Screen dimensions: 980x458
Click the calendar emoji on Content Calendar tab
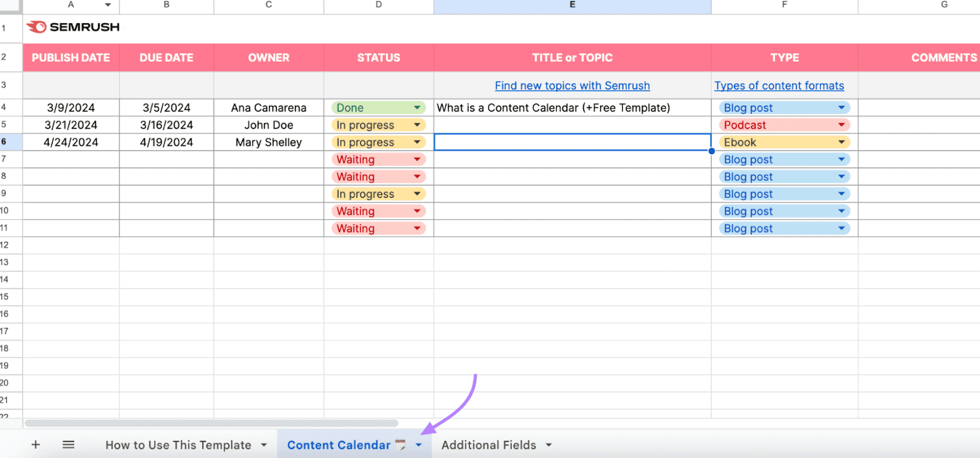tap(400, 445)
